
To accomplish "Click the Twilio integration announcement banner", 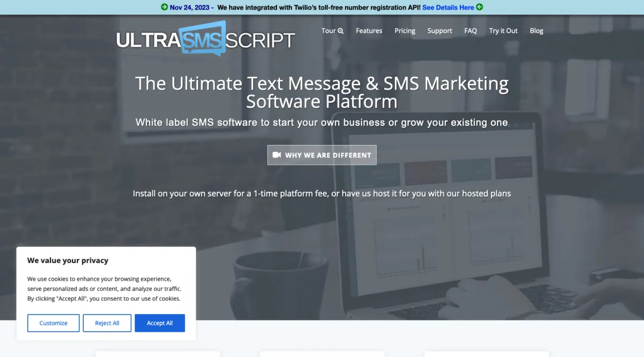I will point(322,7).
